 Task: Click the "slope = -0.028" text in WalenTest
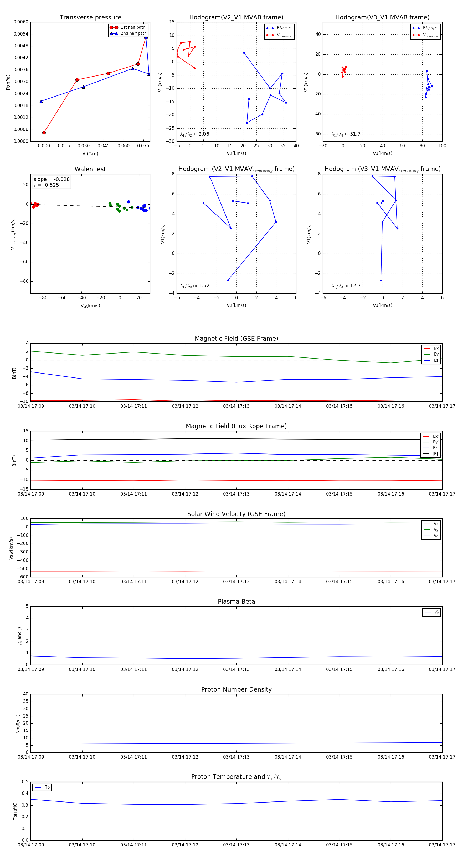tap(52, 179)
